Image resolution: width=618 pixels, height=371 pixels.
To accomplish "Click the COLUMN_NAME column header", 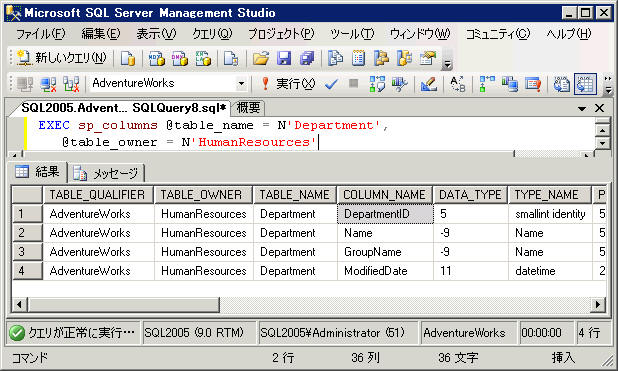I will [x=384, y=195].
